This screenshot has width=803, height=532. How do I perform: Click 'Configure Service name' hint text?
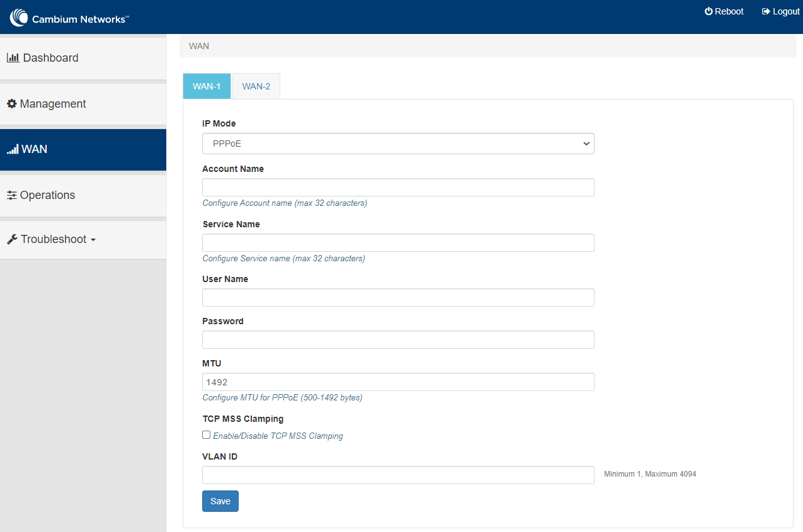283,259
